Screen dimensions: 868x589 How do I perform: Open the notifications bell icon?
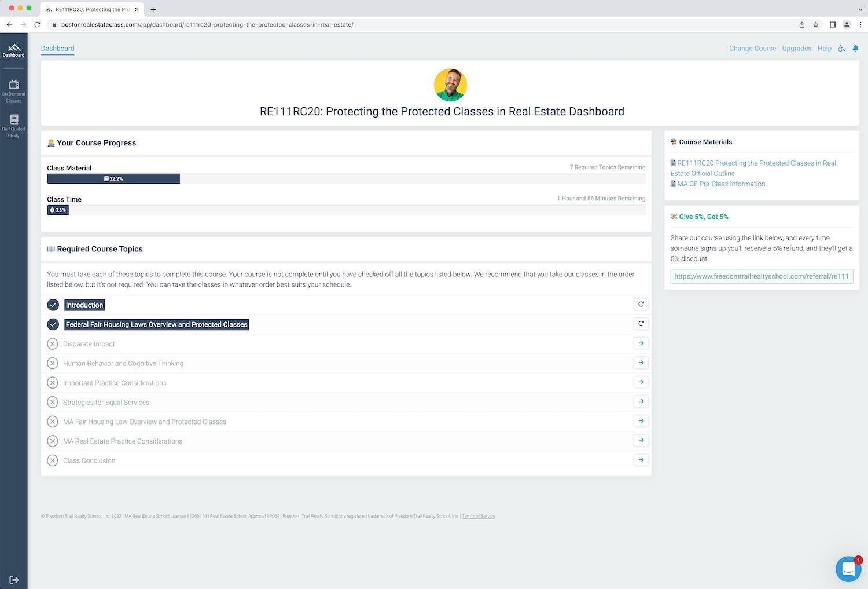[855, 49]
